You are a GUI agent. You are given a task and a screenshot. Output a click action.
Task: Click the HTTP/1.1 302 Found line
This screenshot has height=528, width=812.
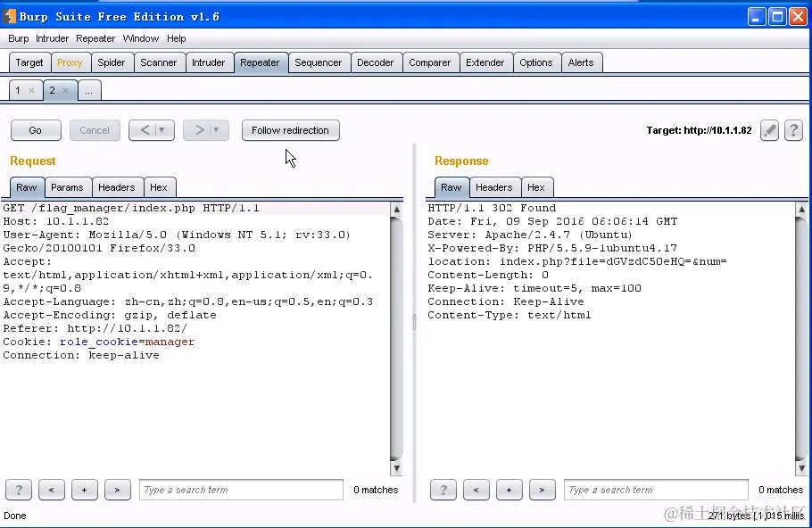[492, 208]
